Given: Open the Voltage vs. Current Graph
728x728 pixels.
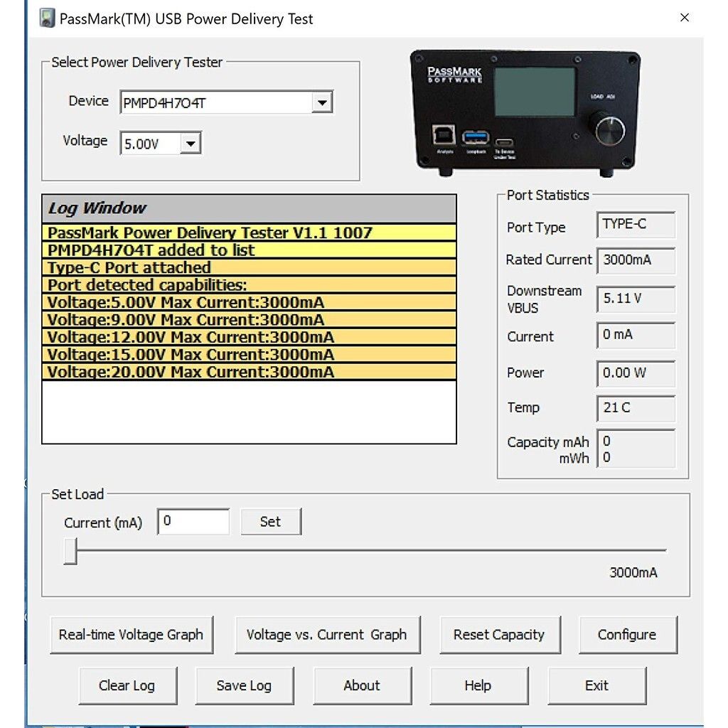Looking at the screenshot, I should click(x=326, y=635).
